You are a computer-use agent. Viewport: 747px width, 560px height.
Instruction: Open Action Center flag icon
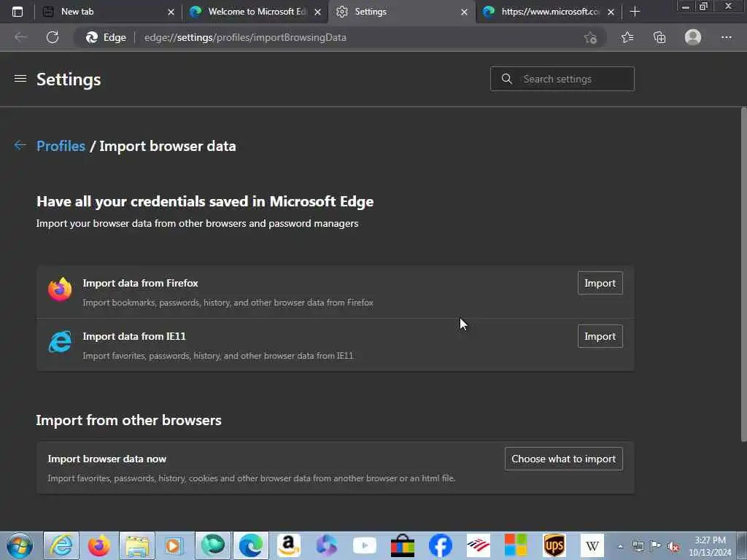tap(656, 546)
